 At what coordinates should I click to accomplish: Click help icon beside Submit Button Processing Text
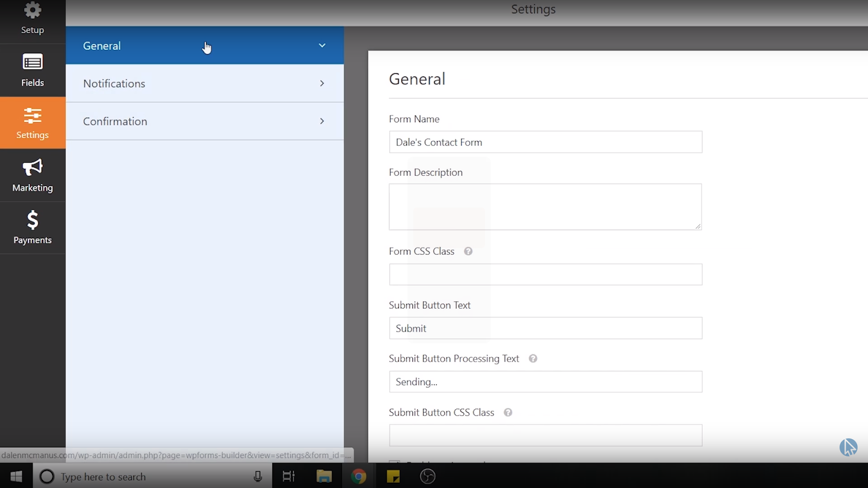point(533,358)
